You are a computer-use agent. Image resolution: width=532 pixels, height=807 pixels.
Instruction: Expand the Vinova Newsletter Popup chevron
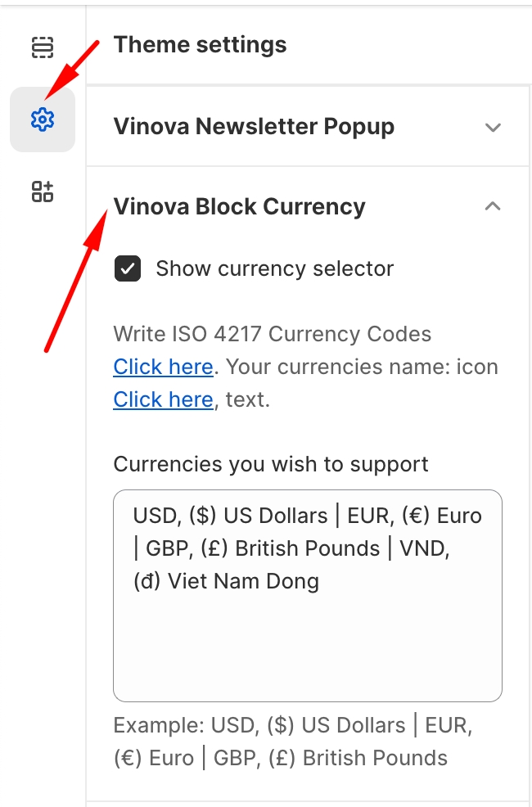492,128
